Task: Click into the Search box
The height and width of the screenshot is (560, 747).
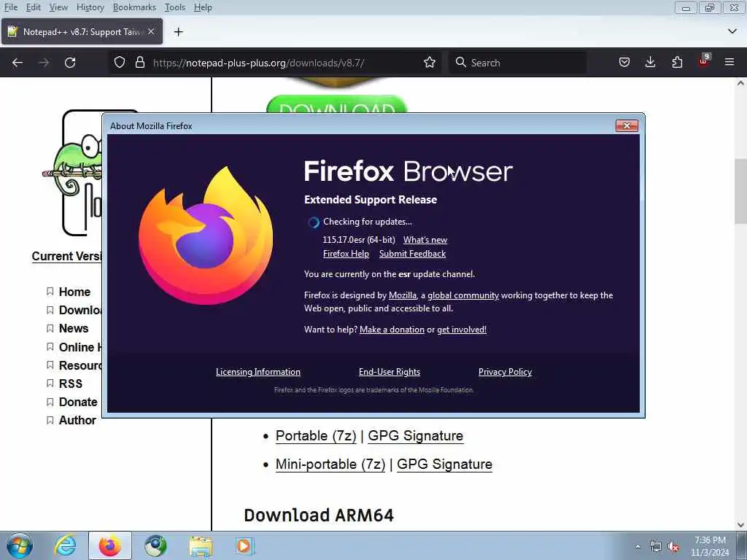Action: [x=518, y=63]
